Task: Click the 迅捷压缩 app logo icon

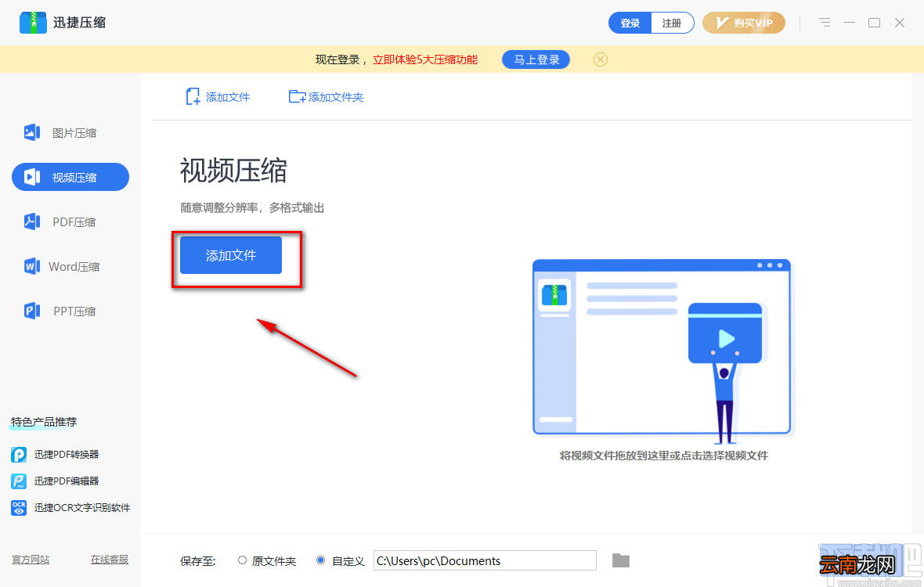Action: click(x=33, y=23)
